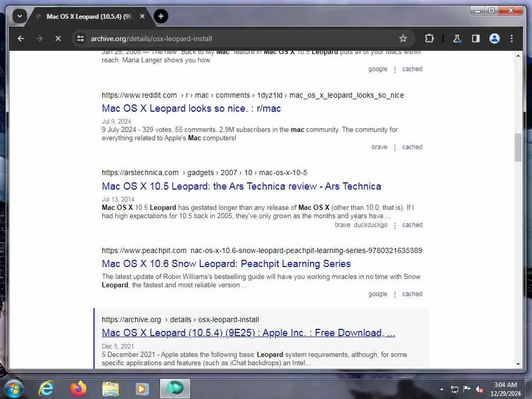Click the https://arstechnica.com URL text
Image resolution: width=532 pixels, height=399 pixels.
coord(140,172)
